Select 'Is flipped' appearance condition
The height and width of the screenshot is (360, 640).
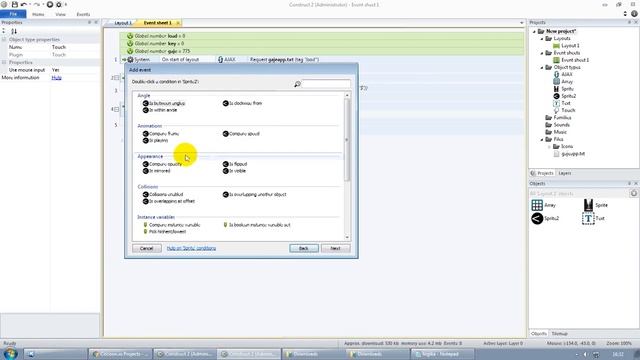click(235, 164)
